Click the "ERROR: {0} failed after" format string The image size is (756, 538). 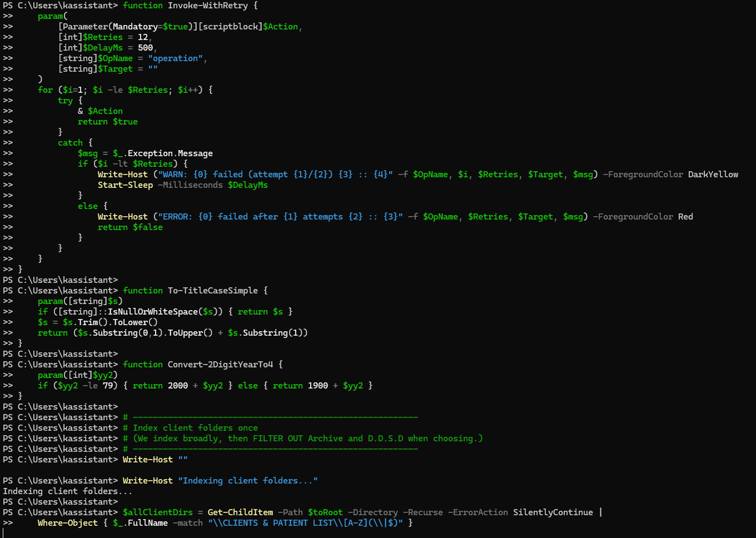pyautogui.click(x=281, y=217)
